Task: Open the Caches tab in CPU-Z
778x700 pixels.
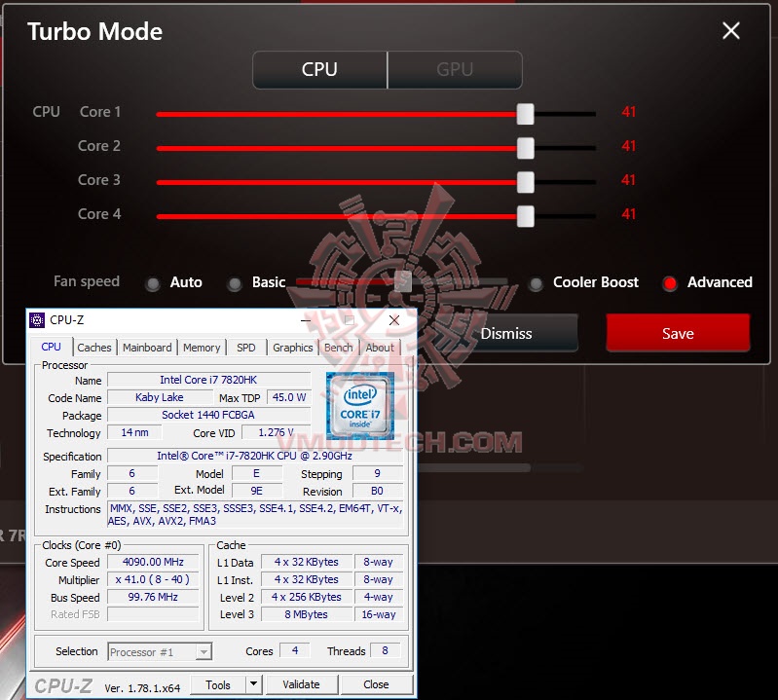Action: [x=94, y=348]
